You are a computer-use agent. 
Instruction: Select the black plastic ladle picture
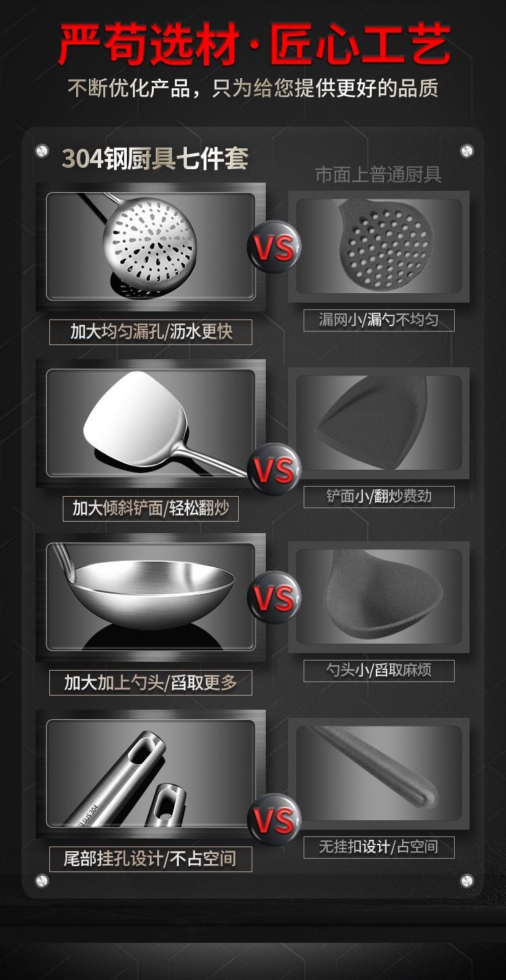click(378, 597)
